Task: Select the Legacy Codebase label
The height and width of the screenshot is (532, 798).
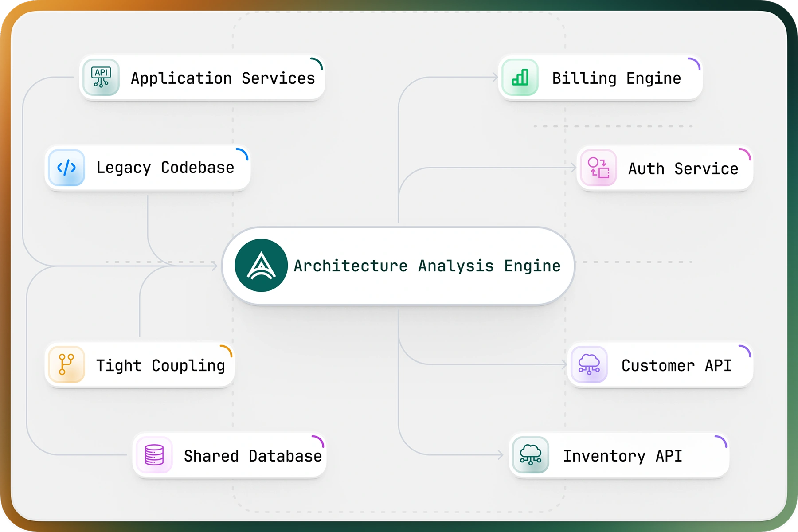Action: (x=165, y=168)
